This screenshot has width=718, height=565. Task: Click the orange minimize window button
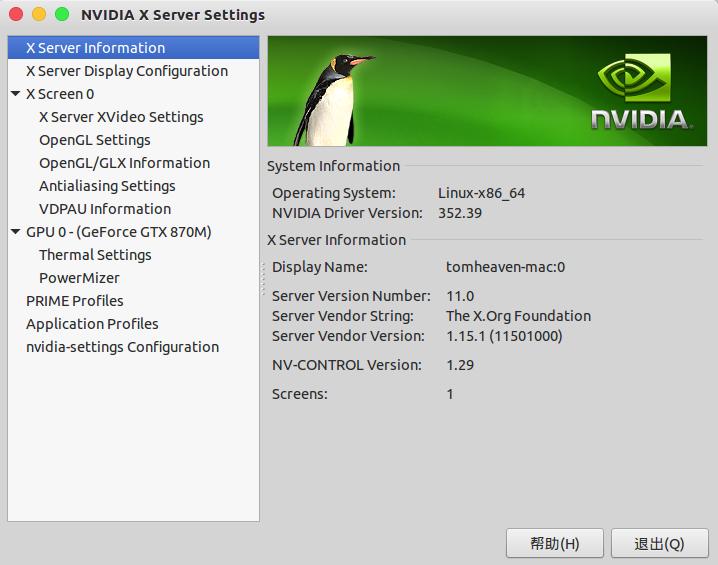(39, 15)
